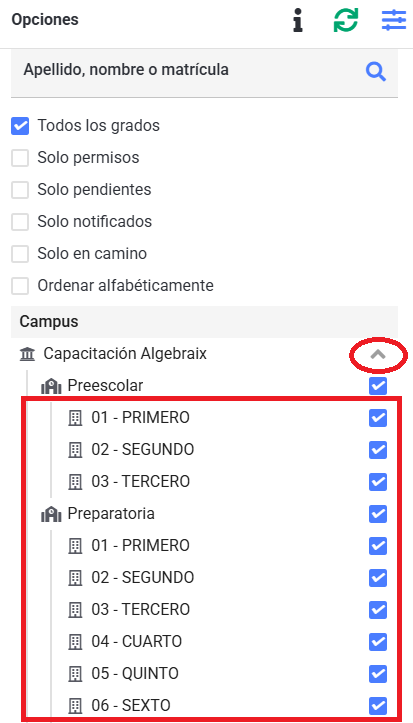Uncheck Todos los grados checkbox
Screen dimensions: 413x723
coord(20,126)
